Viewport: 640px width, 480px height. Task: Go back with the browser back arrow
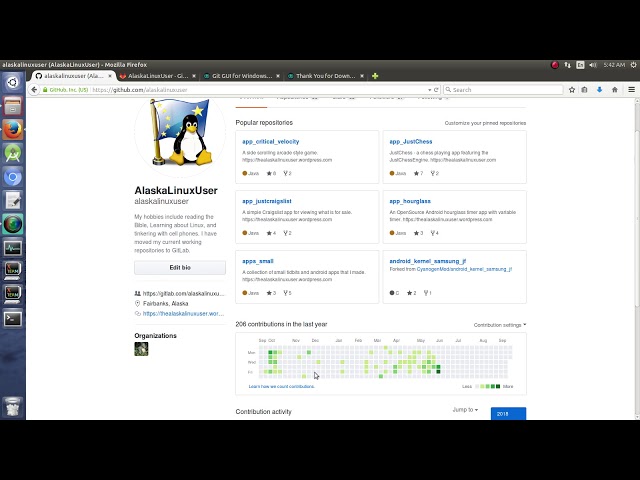(x=34, y=90)
